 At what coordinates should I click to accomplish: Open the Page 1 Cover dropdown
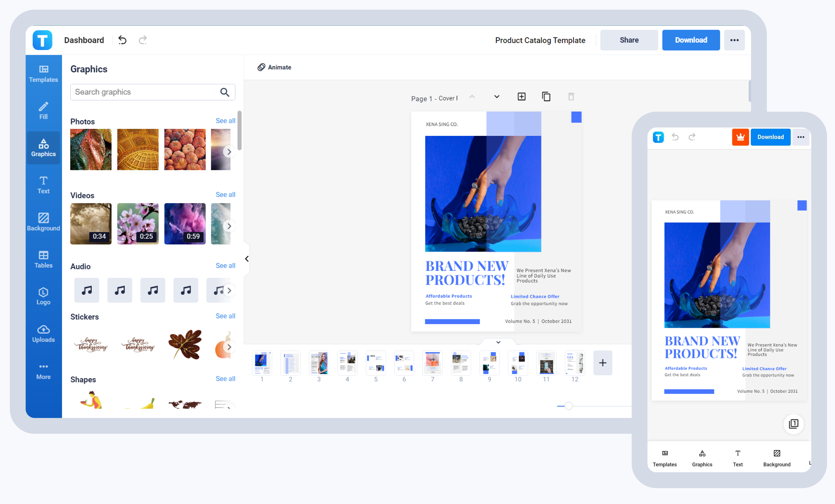click(x=496, y=97)
